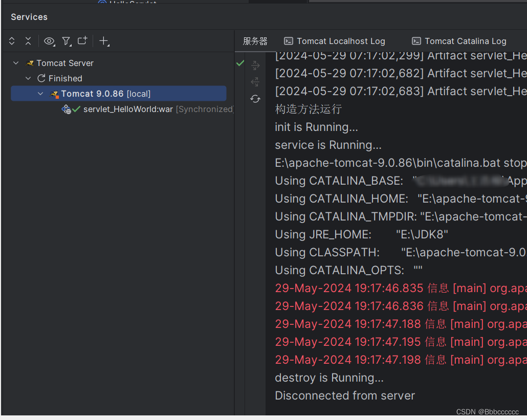Click the Deploy All arrow icon

tap(255, 65)
